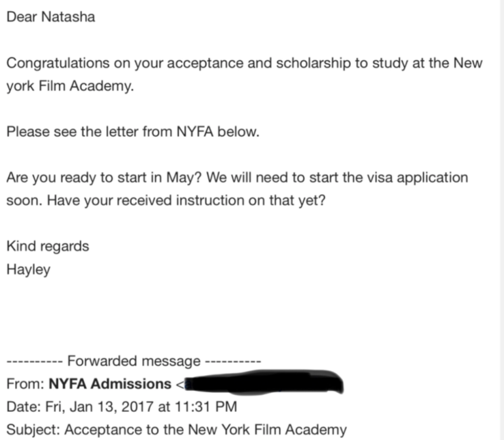Click the blacked-out sender email address
Viewport: 504px width, 440px height.
(264, 382)
